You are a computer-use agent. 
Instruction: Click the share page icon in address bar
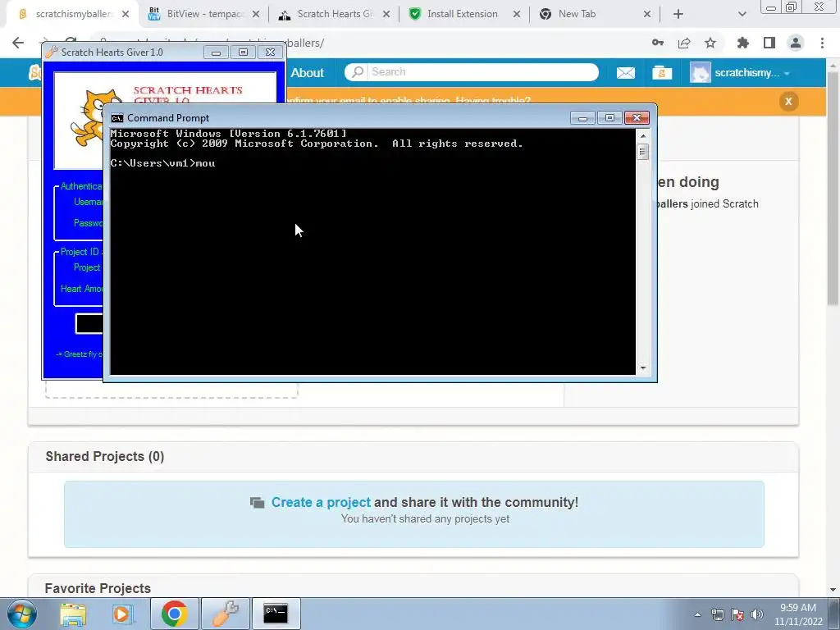click(684, 43)
